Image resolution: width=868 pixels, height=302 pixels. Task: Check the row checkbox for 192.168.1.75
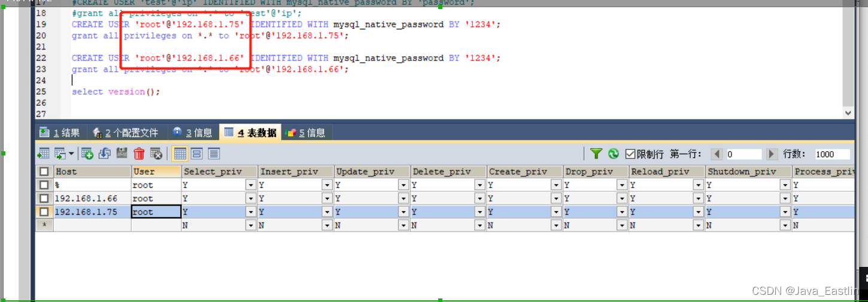pyautogui.click(x=44, y=212)
